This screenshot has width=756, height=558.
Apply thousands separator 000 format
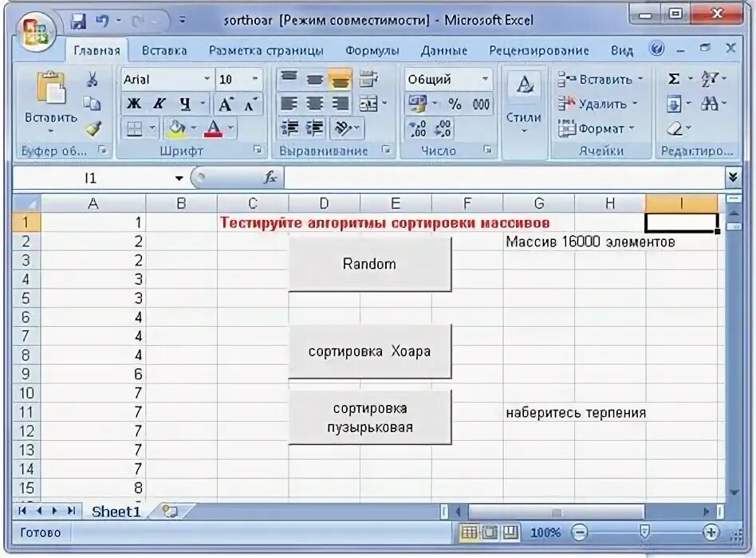point(481,104)
